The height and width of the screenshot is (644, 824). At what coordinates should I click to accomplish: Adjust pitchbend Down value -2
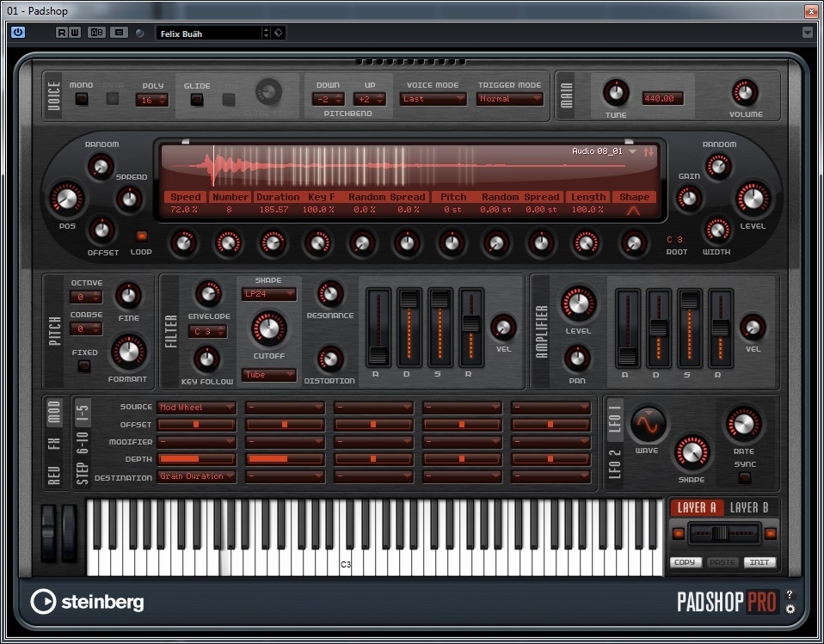328,99
